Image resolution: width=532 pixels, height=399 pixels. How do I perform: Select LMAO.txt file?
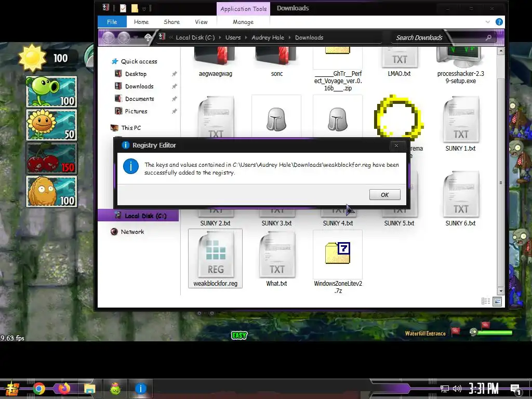point(400,62)
